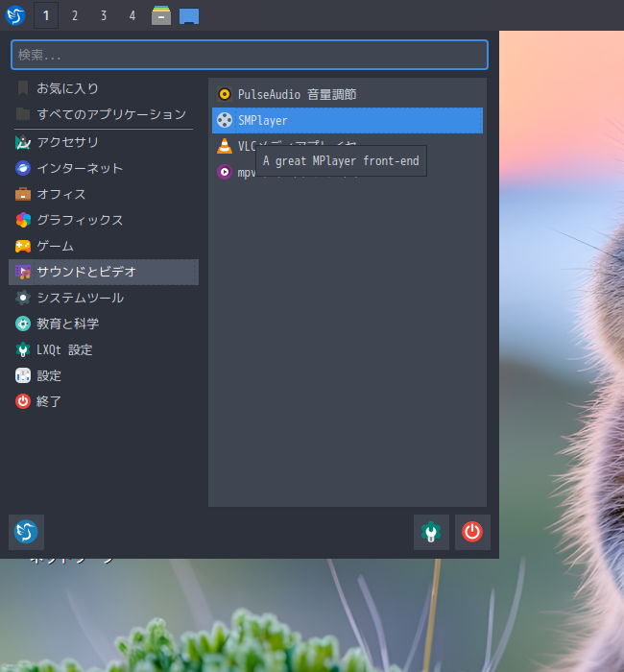
Task: Switch to workspace 4
Action: point(132,15)
